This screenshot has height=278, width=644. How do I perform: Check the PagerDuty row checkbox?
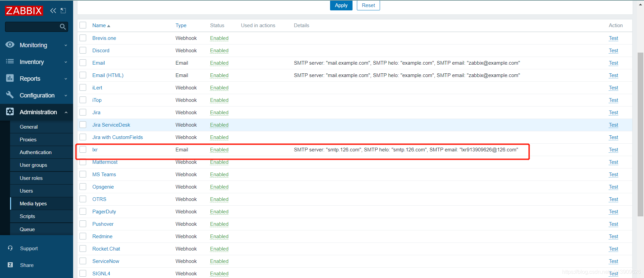coord(83,211)
